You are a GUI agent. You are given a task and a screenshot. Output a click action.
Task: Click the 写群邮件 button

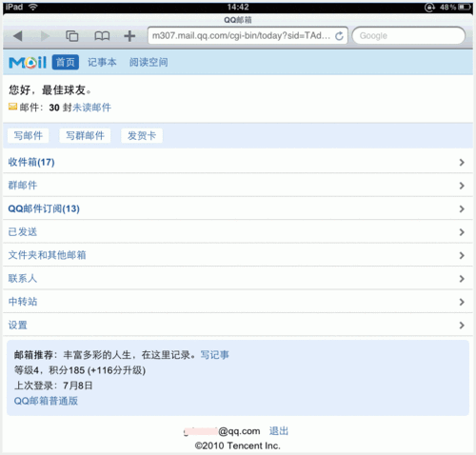coord(85,135)
